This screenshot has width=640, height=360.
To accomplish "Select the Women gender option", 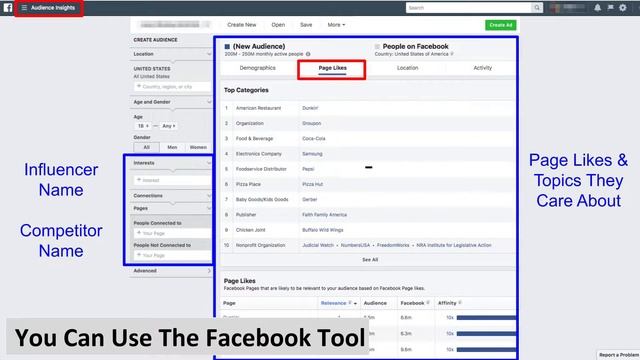I will (x=198, y=147).
